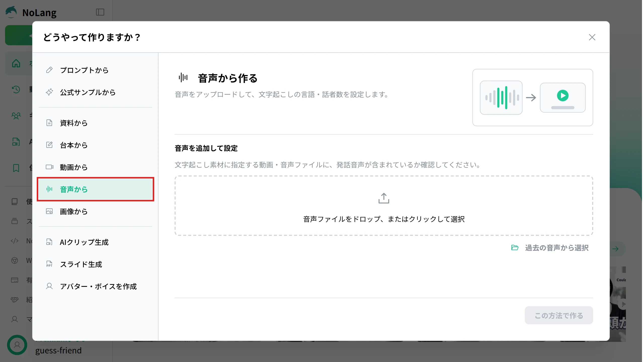Click the code brackets icon in sidebar
Viewport: 644px width, 362px height.
pyautogui.click(x=15, y=241)
